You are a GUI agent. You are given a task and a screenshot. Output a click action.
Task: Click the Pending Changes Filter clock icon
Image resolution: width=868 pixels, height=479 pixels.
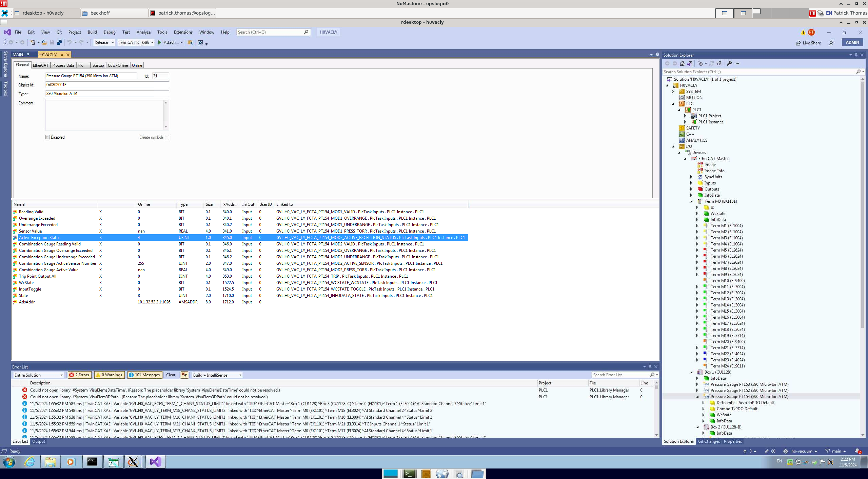(701, 63)
